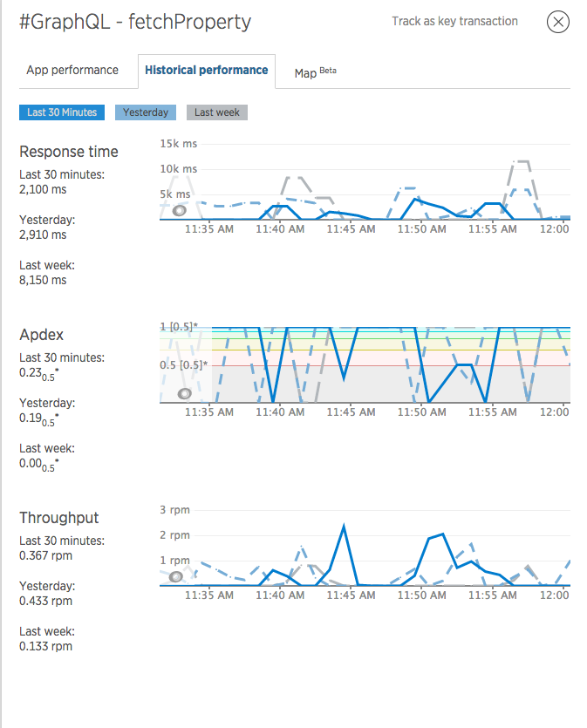The width and height of the screenshot is (587, 728).
Task: Select Historical performance tab
Action: (206, 71)
